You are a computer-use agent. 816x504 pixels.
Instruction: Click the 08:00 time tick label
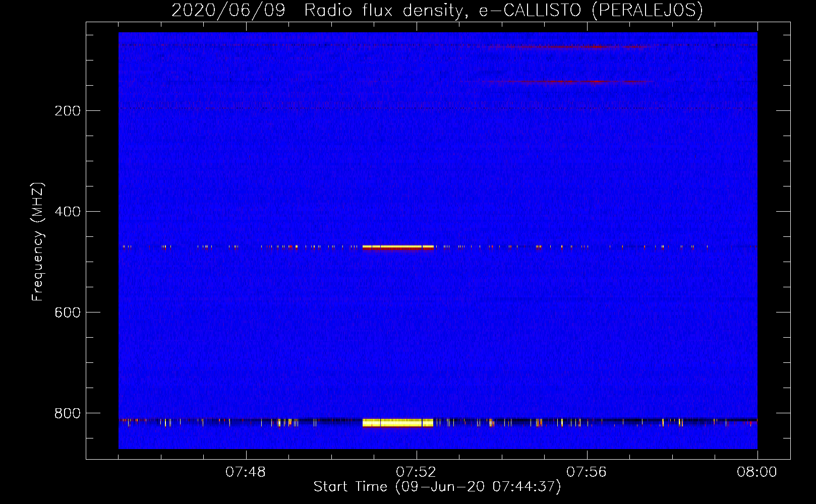pyautogui.click(x=757, y=472)
